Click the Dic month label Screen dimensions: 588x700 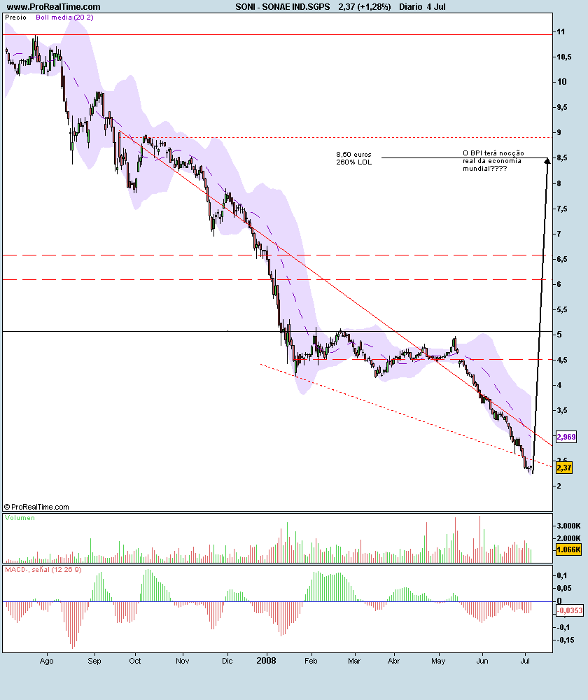[227, 661]
